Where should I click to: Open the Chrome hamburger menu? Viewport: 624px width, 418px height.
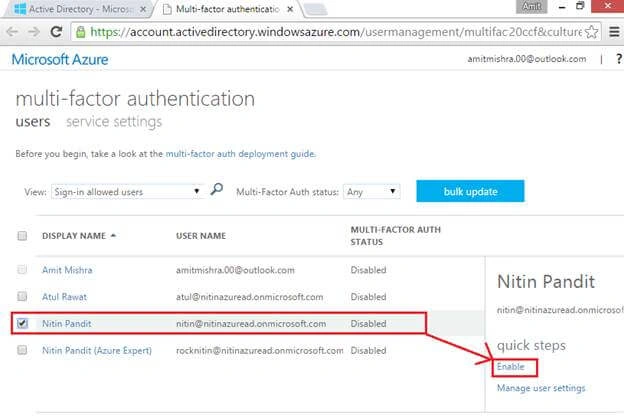click(614, 32)
